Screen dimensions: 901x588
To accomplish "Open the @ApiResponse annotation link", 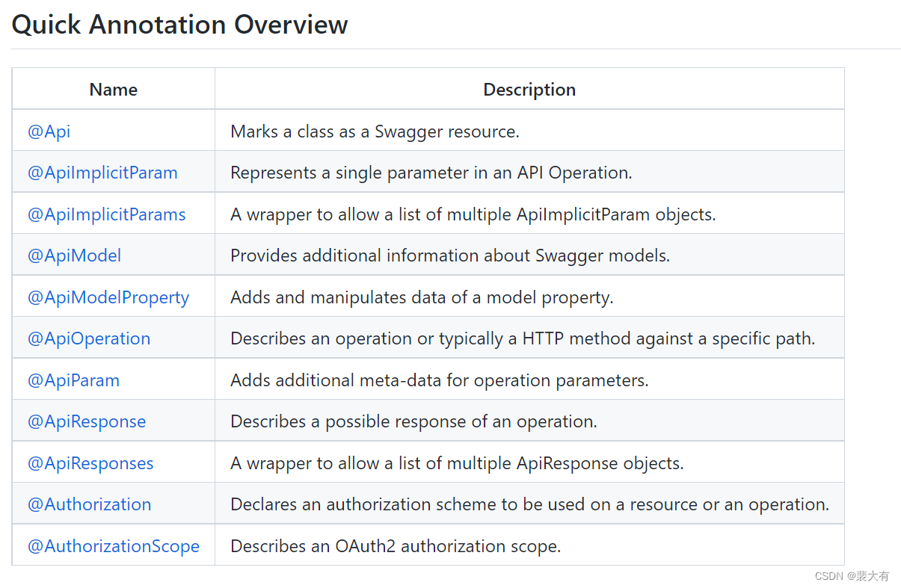I will 87,421.
